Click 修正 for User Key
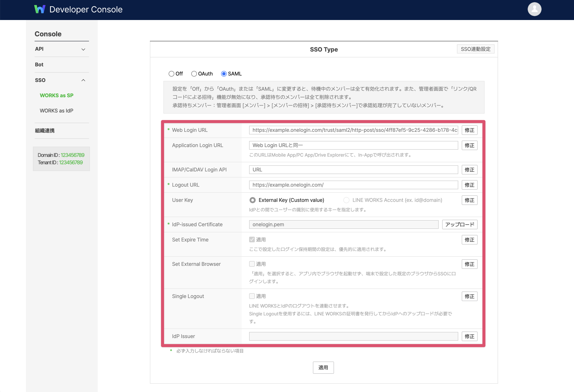This screenshot has height=392, width=574. (x=469, y=200)
